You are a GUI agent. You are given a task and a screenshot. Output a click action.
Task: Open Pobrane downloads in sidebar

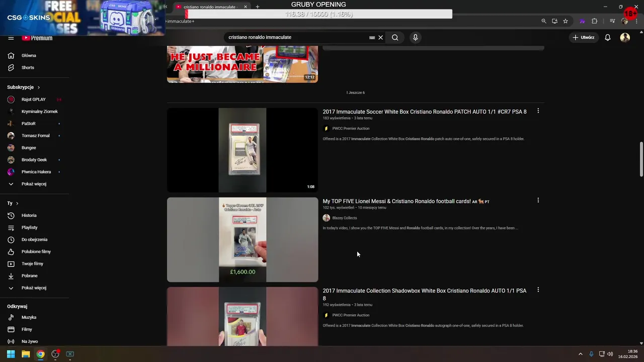[x=29, y=276]
